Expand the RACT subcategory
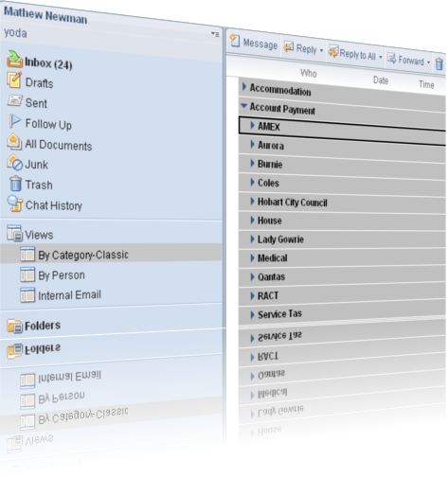This screenshot has width=448, height=478. coord(252,295)
